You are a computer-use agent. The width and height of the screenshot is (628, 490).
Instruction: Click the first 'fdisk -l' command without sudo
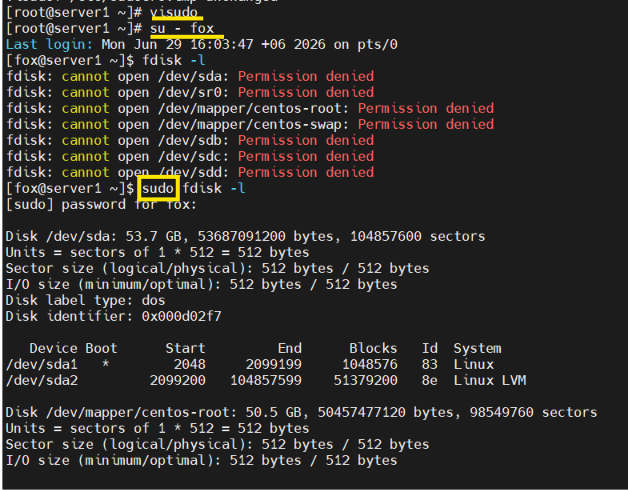(x=174, y=60)
